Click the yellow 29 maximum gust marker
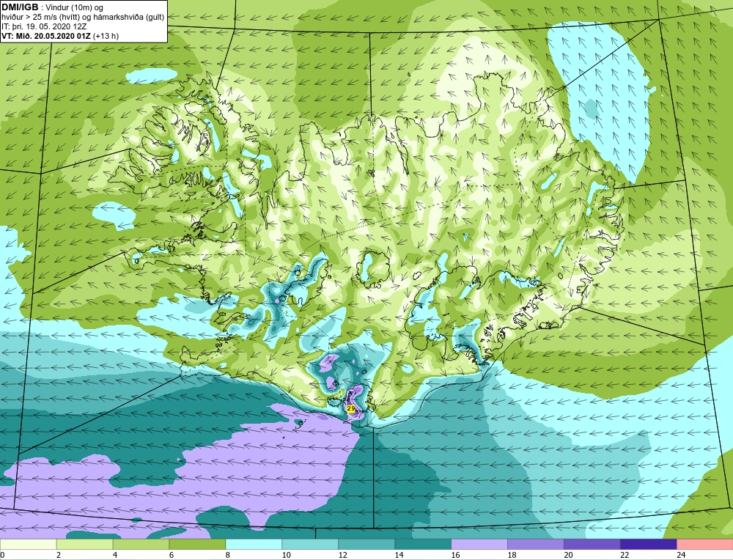 (x=350, y=408)
